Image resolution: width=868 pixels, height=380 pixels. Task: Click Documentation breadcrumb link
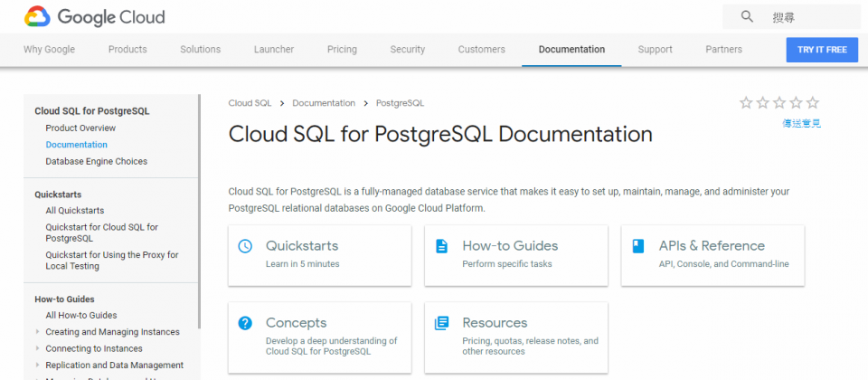324,103
